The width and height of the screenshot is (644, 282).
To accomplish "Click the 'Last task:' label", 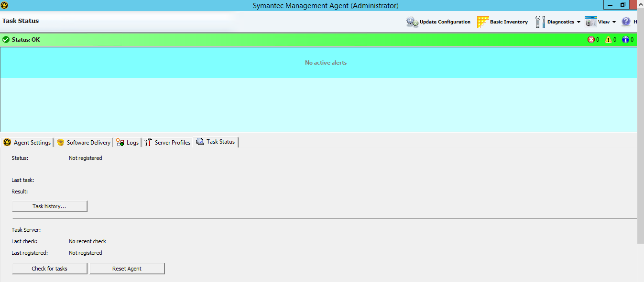I will point(22,180).
